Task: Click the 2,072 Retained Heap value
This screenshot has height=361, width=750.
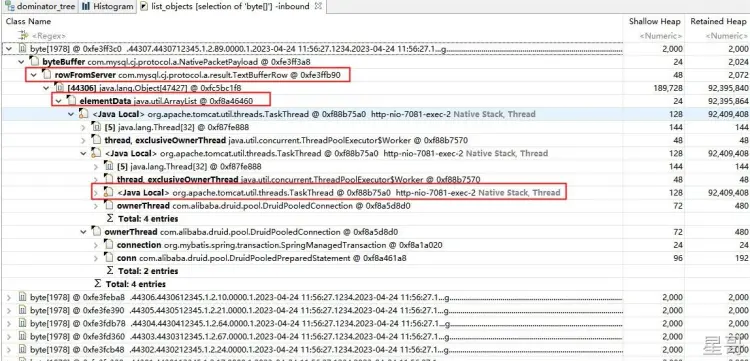Action: click(739, 75)
